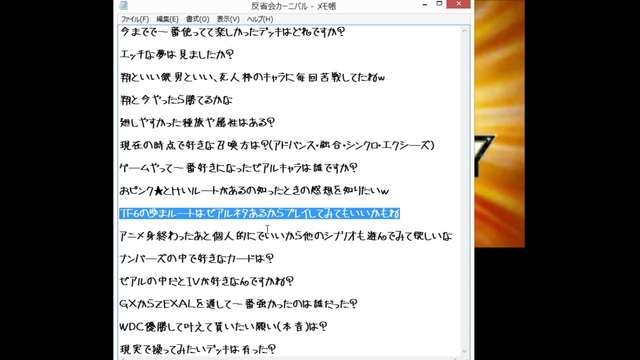
Task: Open the 編集(E) menu
Action: tap(167, 19)
